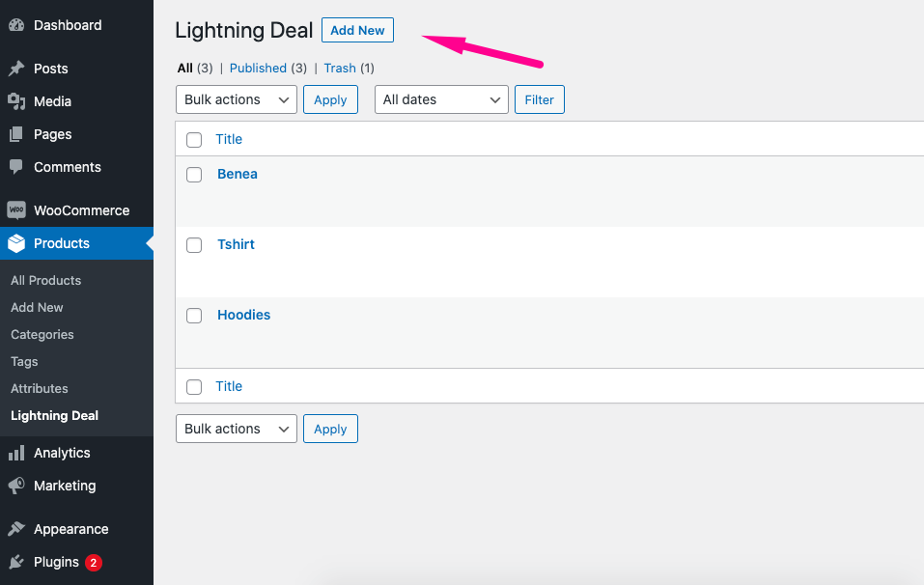The width and height of the screenshot is (924, 585).
Task: Click the Appearance paintbrush icon
Action: tap(16, 529)
